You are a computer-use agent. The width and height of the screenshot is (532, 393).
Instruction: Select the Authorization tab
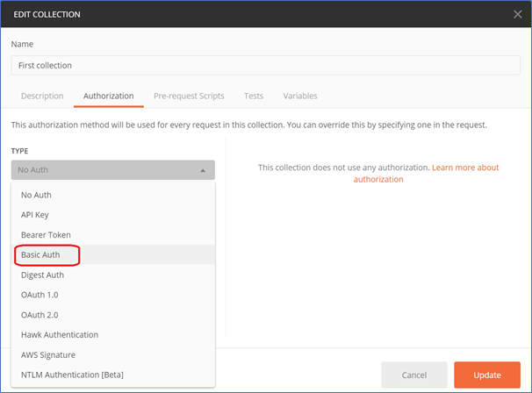[x=108, y=96]
